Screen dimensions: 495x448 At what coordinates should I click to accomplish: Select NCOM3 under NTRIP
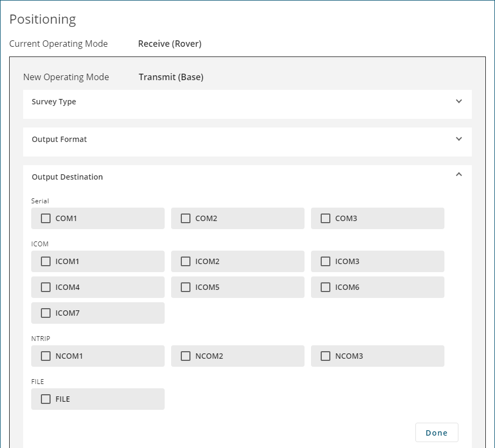(326, 356)
